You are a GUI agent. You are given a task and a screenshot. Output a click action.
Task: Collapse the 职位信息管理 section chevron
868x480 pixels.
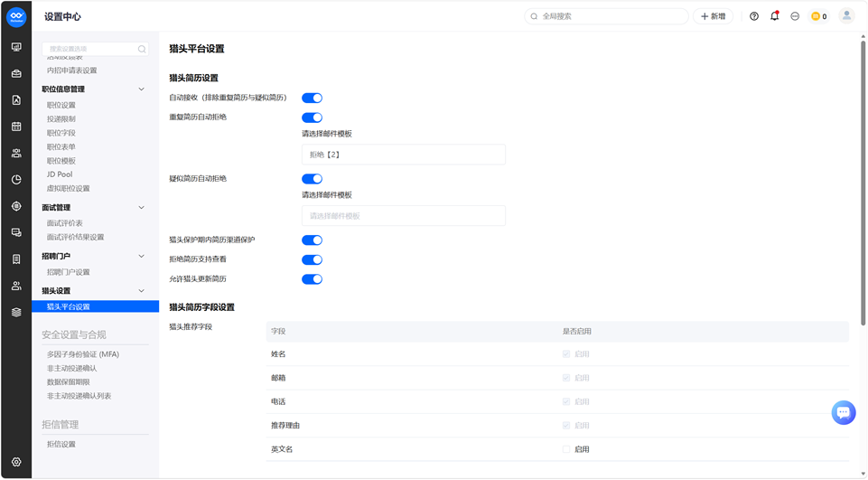141,89
